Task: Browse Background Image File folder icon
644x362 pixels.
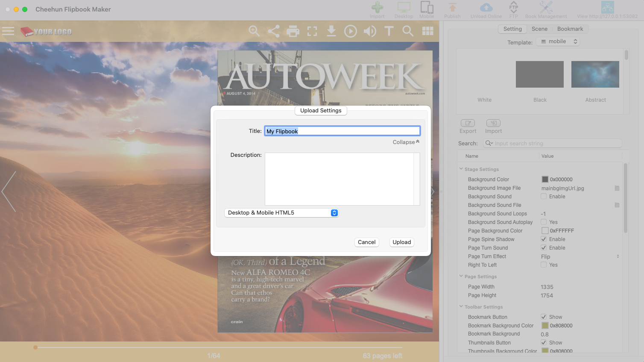Action: point(617,188)
